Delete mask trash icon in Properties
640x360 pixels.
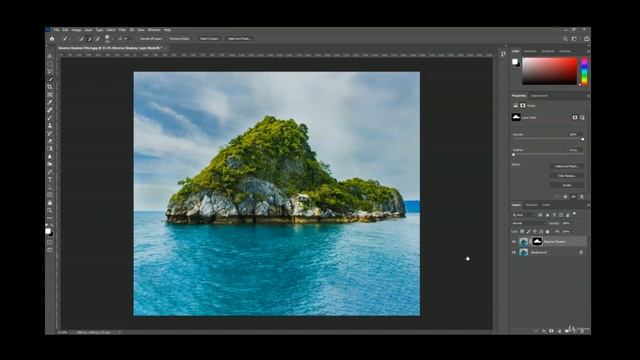[582, 197]
